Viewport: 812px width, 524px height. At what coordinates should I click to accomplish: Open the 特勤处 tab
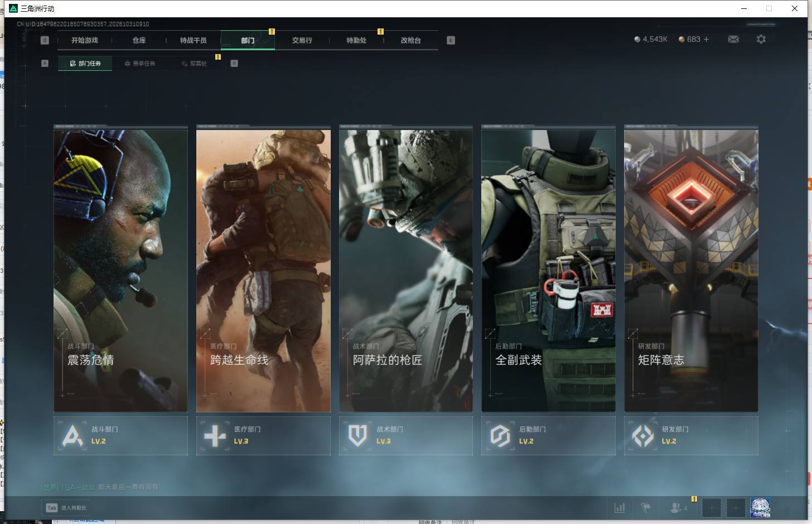356,40
